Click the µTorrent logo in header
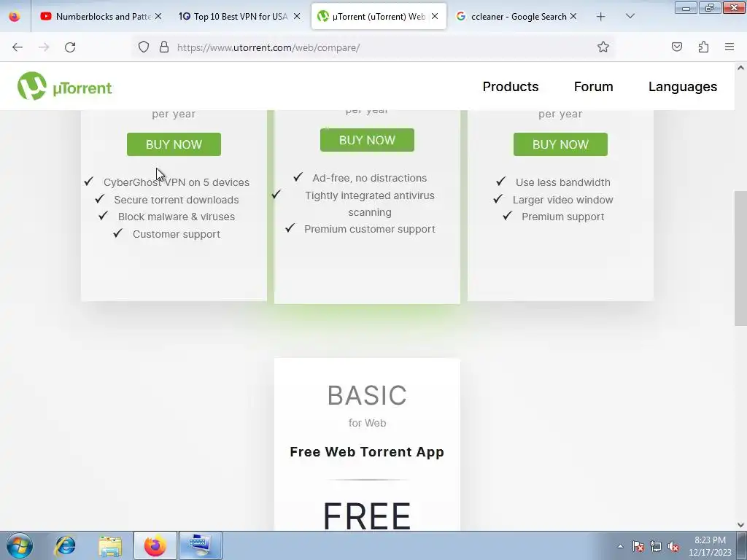 pos(65,86)
